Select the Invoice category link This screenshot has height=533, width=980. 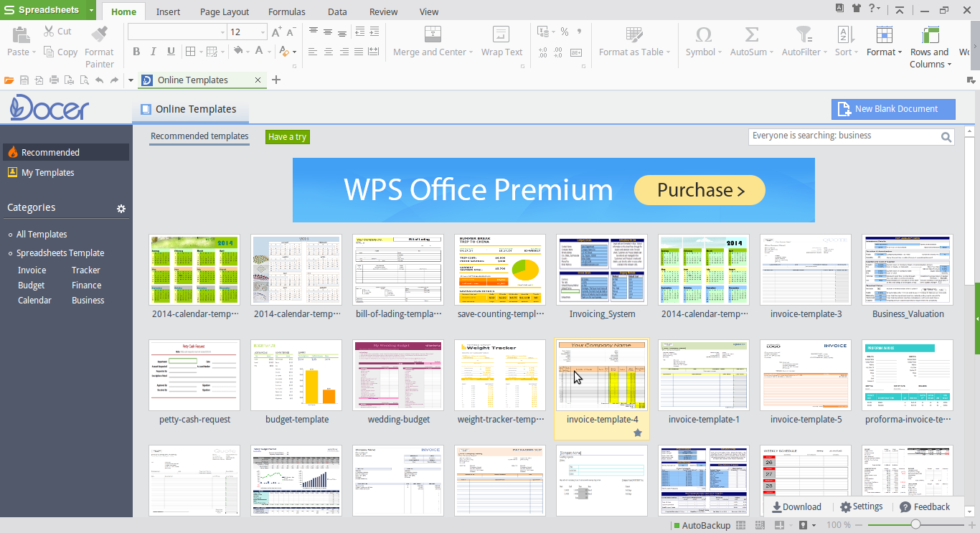pyautogui.click(x=32, y=270)
